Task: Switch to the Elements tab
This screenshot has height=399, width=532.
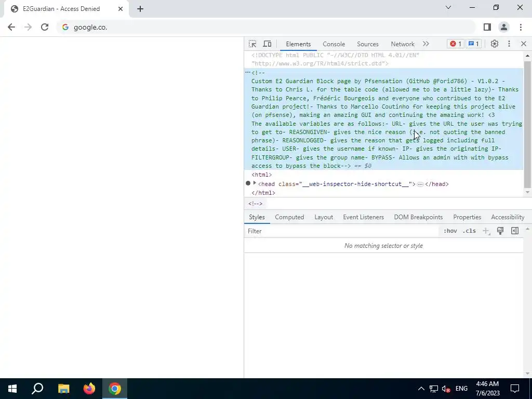Action: [x=298, y=44]
